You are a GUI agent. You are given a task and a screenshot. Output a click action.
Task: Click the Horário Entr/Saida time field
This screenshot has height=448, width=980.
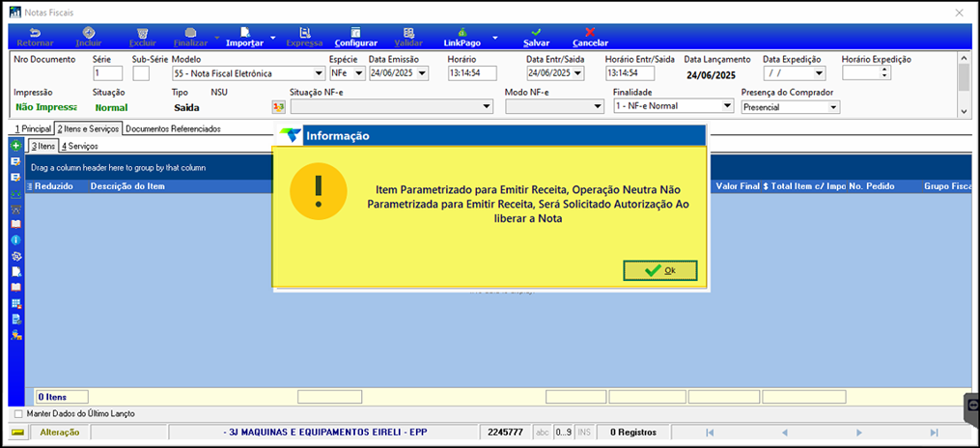pyautogui.click(x=630, y=73)
